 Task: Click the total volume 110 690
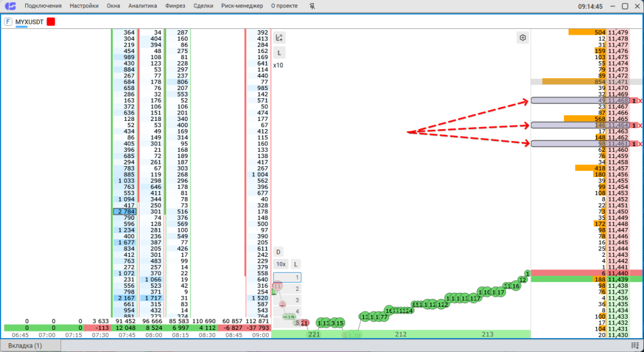(x=204, y=321)
